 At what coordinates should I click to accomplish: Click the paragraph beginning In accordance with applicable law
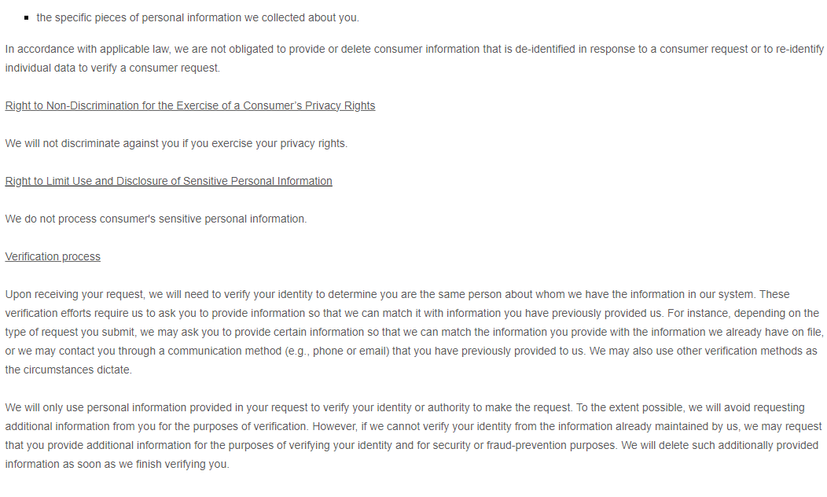click(x=415, y=59)
